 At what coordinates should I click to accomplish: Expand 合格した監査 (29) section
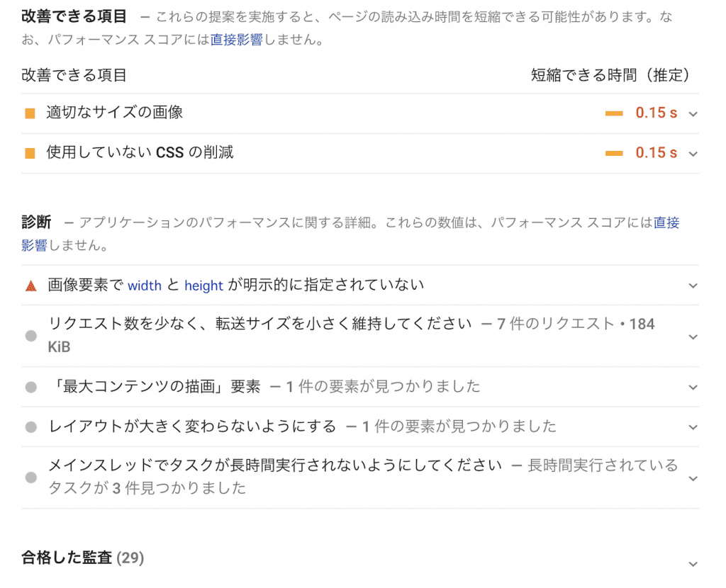coord(693,564)
